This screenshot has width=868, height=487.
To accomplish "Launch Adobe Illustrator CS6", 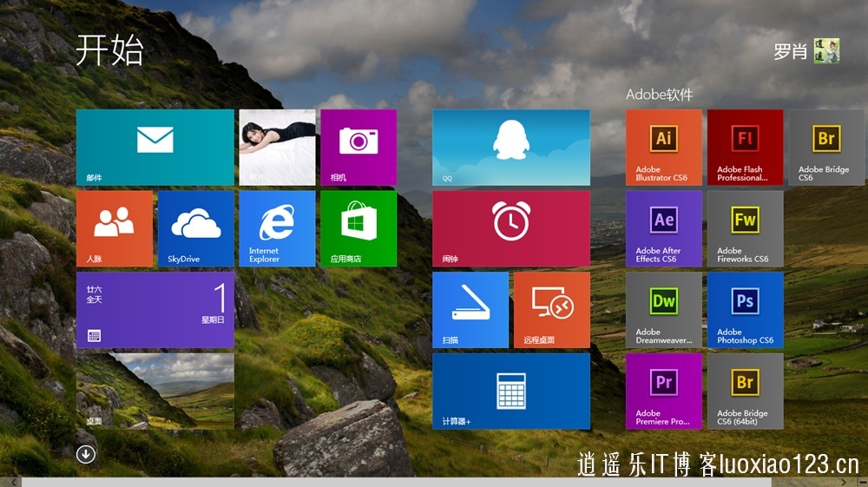I will (x=664, y=148).
